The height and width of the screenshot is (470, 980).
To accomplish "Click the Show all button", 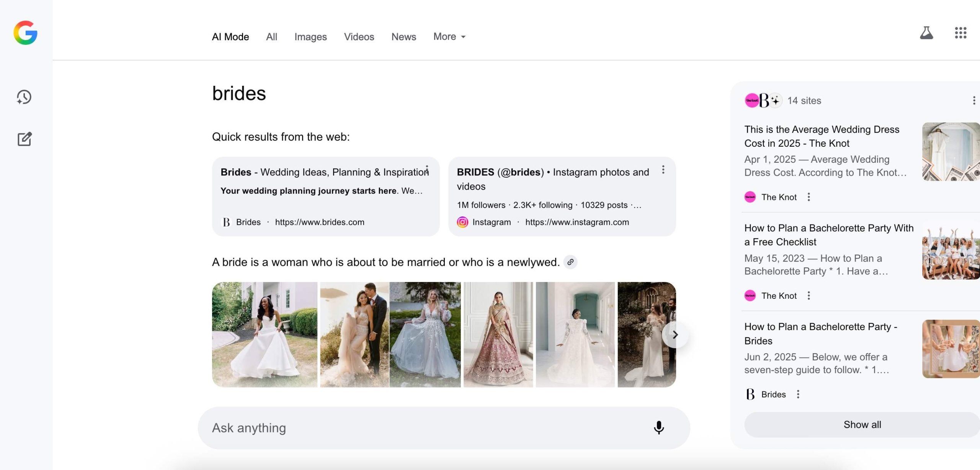I will tap(862, 424).
